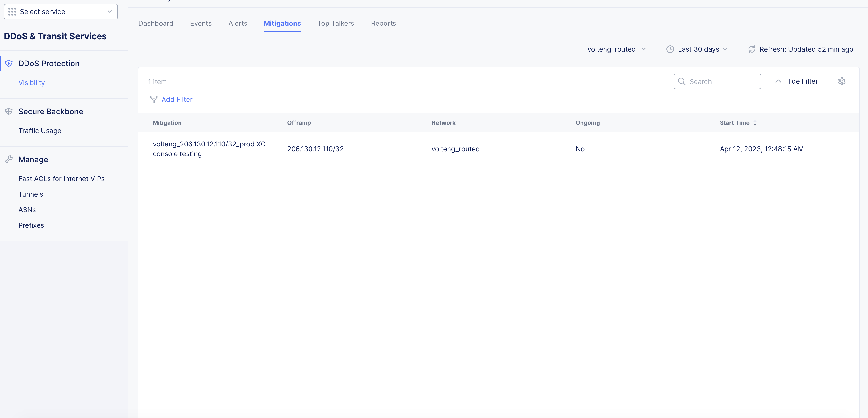868x418 pixels.
Task: Click the refresh arrows icon
Action: coord(752,49)
